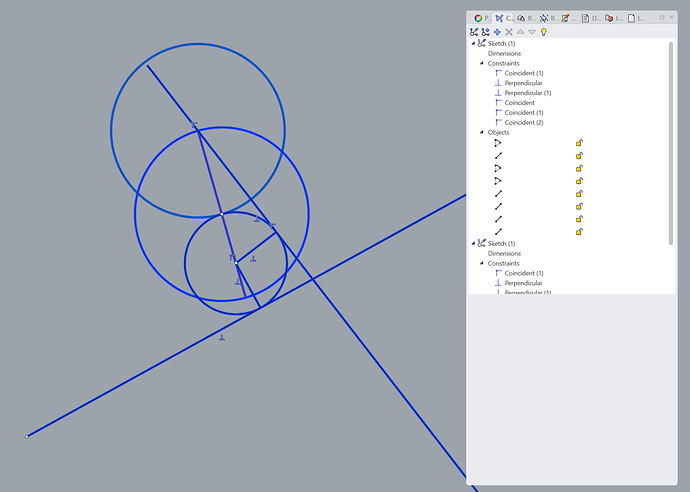690x492 pixels.
Task: Toggle the lock on sixth object row
Action: click(579, 206)
